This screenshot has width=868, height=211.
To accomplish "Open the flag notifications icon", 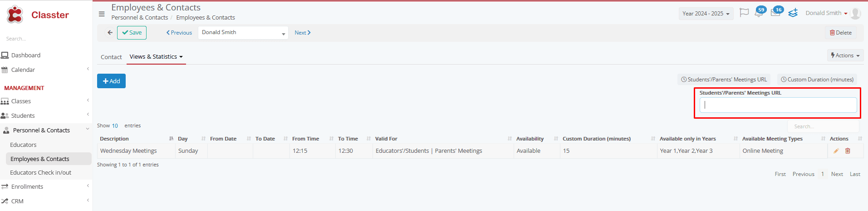I will point(744,13).
